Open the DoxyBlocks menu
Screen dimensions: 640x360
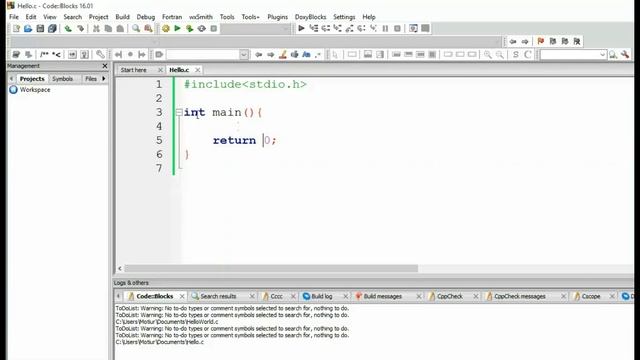[310, 17]
